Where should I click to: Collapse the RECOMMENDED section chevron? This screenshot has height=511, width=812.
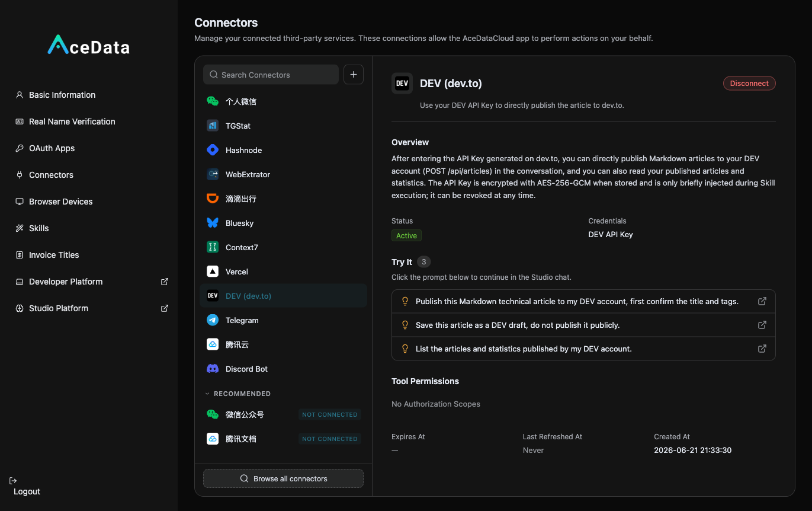[207, 394]
